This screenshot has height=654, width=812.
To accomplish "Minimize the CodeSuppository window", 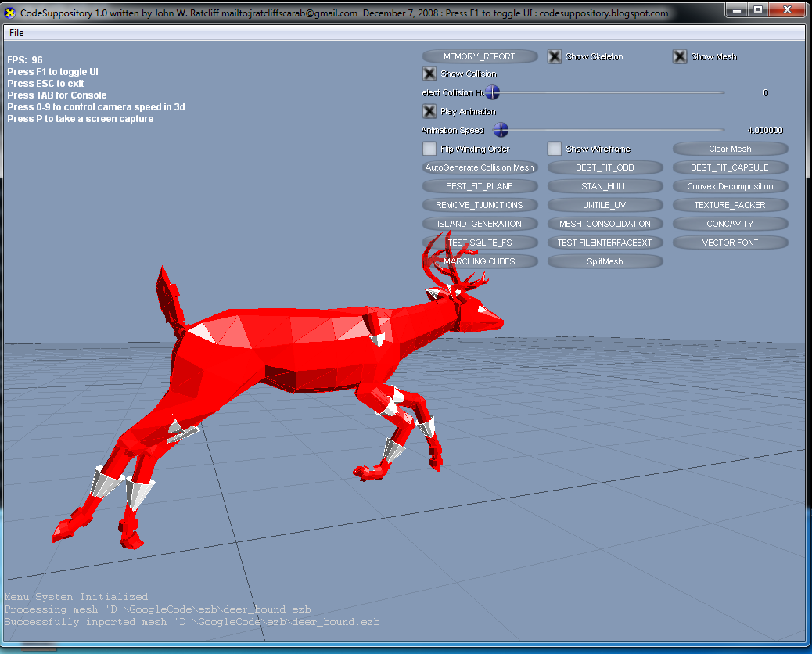I will (736, 10).
